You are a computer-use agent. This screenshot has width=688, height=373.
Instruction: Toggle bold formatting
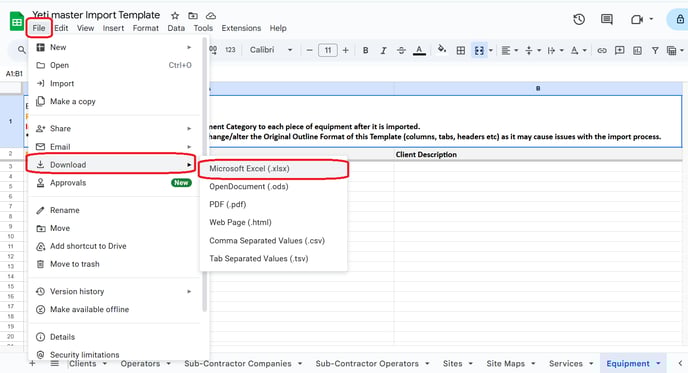pyautogui.click(x=366, y=50)
